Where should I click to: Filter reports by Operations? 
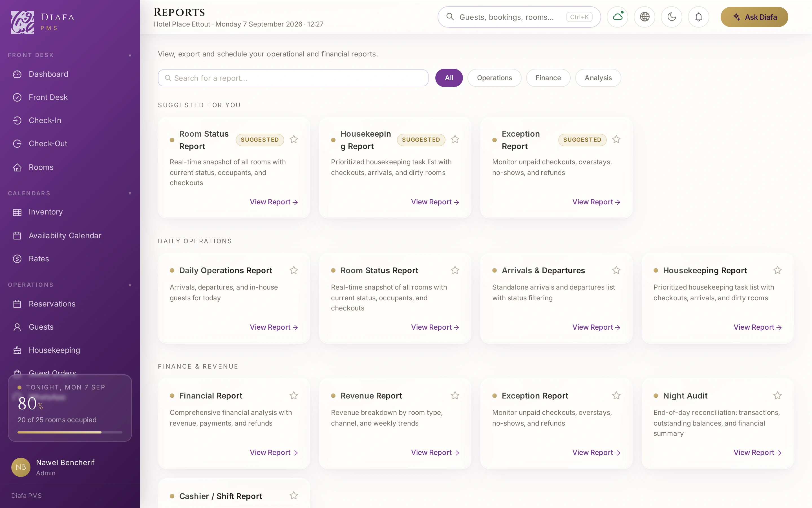(x=495, y=78)
